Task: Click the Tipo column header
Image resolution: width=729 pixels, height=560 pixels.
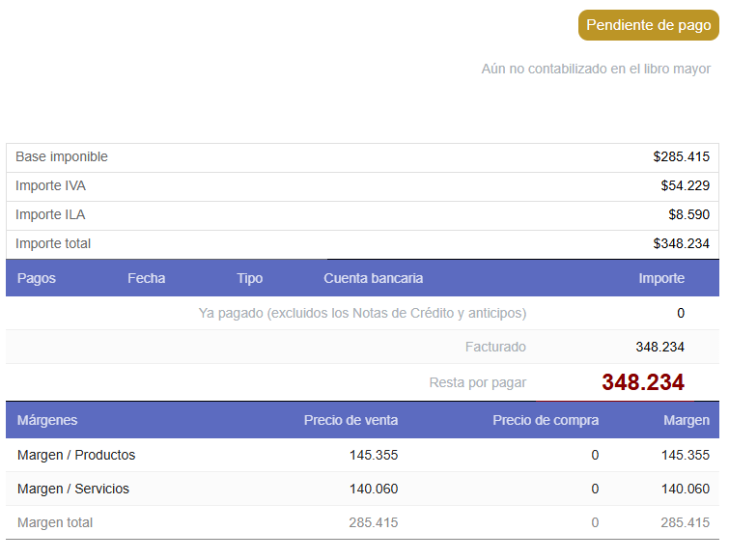Action: coord(249,278)
